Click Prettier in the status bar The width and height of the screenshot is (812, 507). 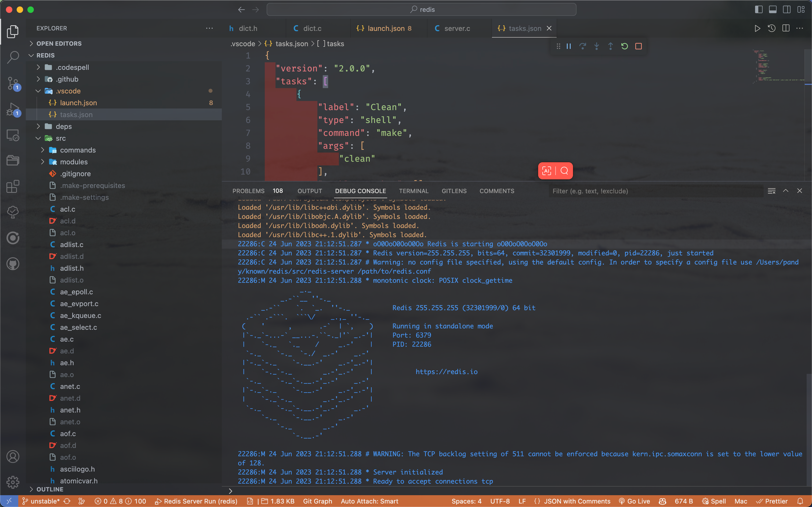click(x=772, y=501)
